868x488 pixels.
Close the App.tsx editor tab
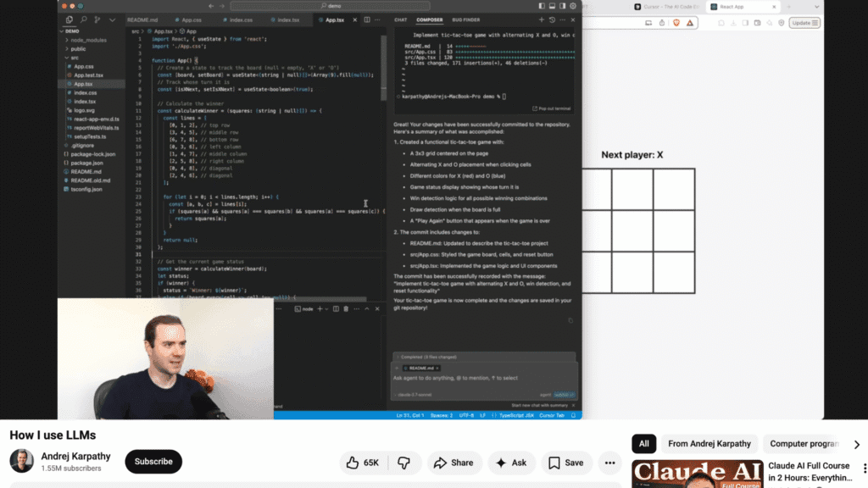click(355, 20)
